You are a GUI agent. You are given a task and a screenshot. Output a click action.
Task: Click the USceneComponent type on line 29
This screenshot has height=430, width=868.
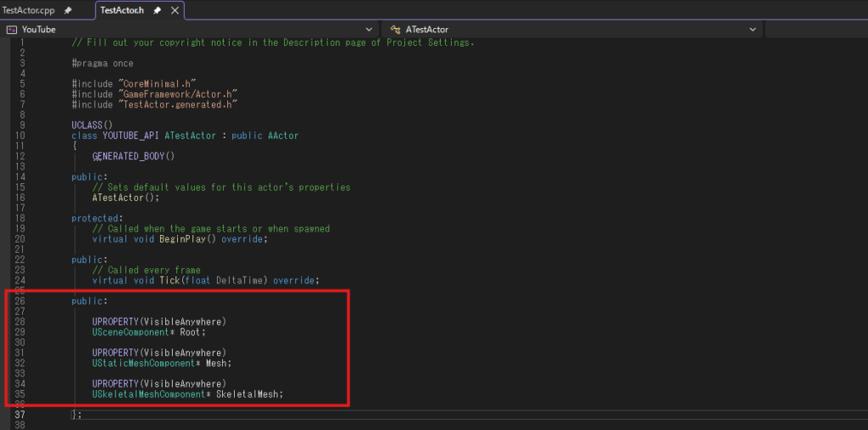(133, 332)
